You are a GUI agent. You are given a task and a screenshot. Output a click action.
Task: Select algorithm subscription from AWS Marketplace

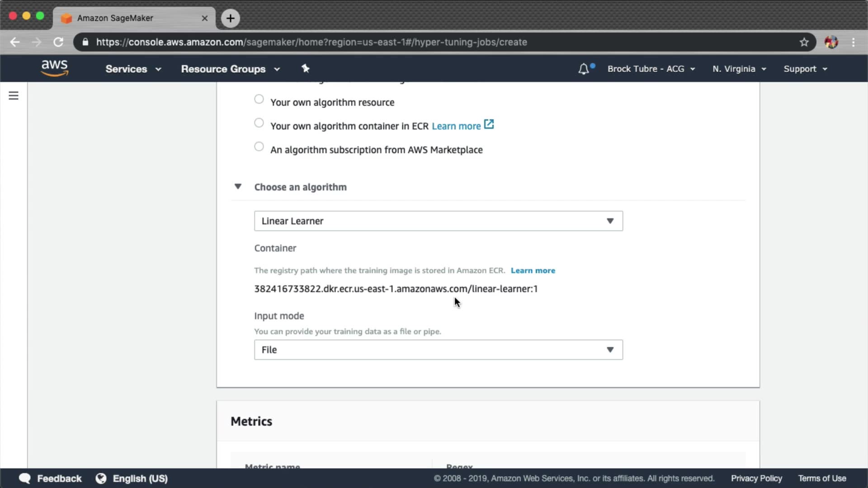coord(259,147)
